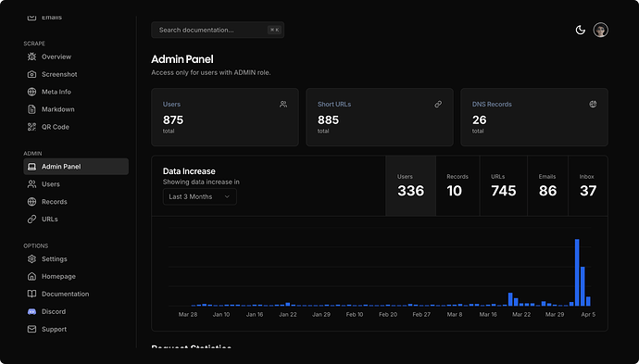
Task: Click the "SCRAPE" section label
Action: (x=34, y=44)
